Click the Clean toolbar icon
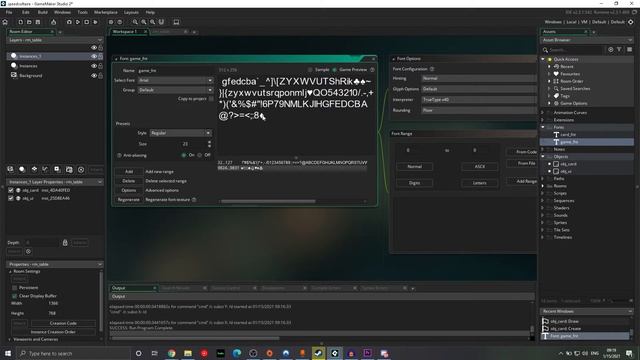The image size is (640, 360). (x=96, y=22)
